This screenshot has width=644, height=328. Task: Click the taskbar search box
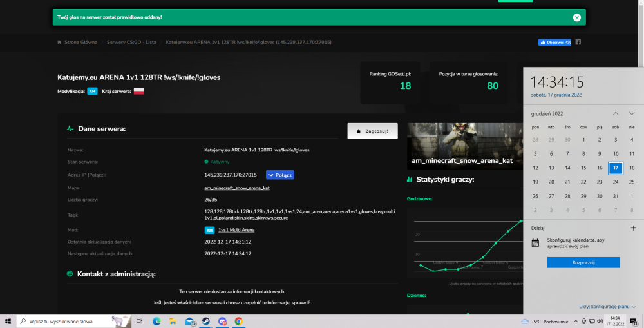click(74, 322)
